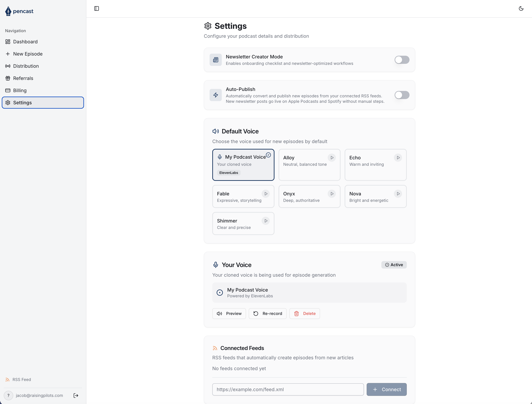Viewport: 532px width, 404px height.
Task: Click the pencast logo
Action: pyautogui.click(x=19, y=11)
